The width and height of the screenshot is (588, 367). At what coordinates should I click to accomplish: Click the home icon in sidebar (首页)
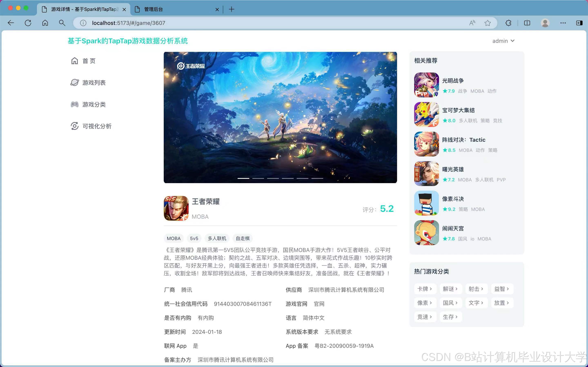(x=75, y=61)
